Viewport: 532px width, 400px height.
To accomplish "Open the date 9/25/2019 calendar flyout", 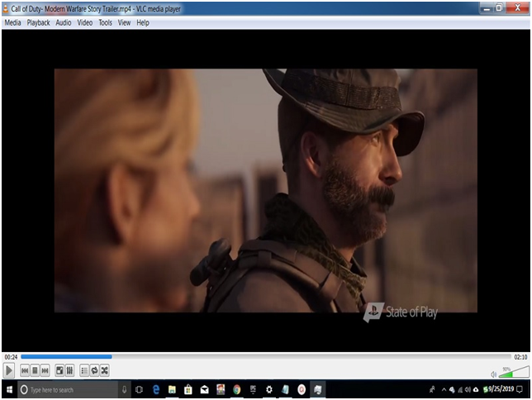I will point(501,389).
